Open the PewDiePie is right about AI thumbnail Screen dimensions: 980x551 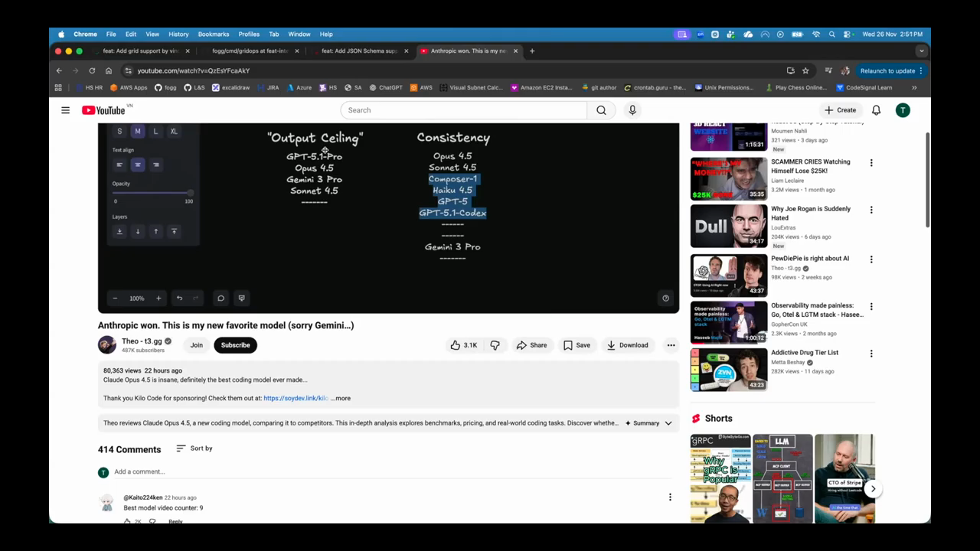(728, 275)
